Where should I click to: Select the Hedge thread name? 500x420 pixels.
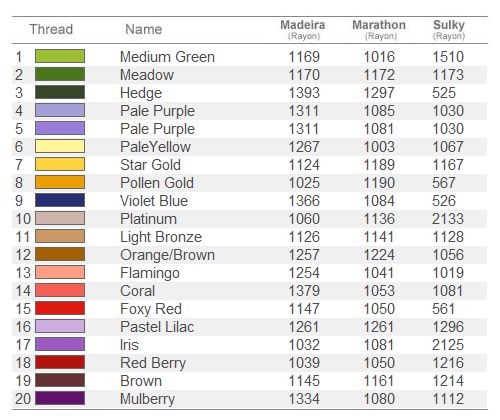coord(141,93)
